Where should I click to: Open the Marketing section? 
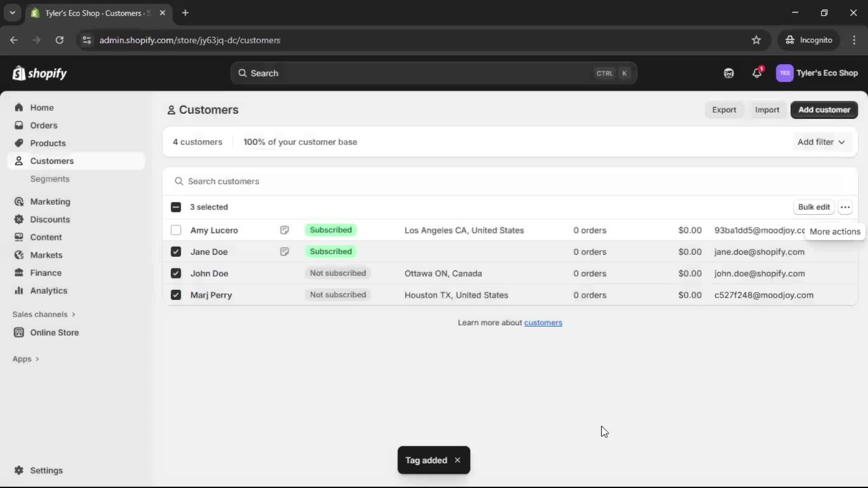click(x=50, y=202)
